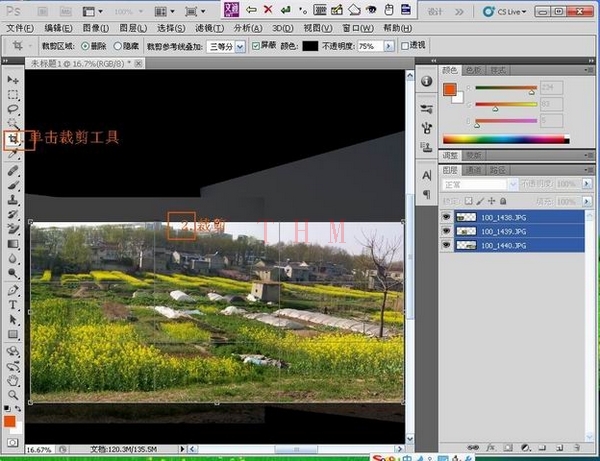
Task: Select the Brush tool
Action: (x=13, y=186)
